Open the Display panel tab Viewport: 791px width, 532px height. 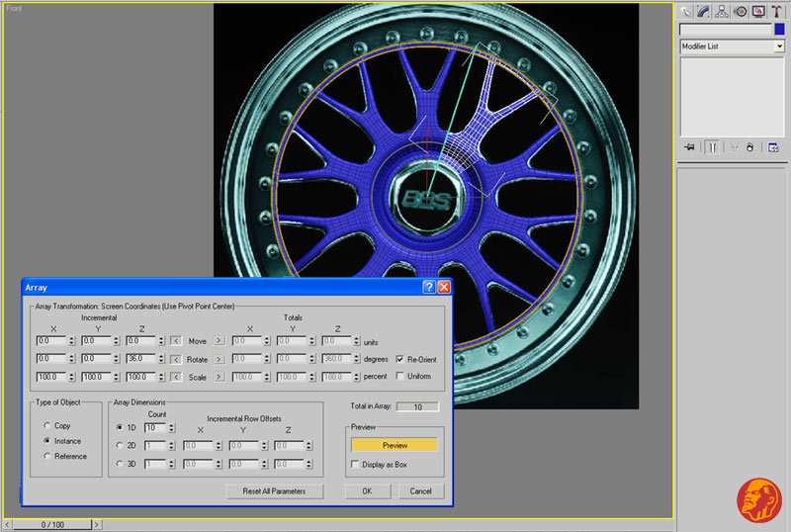tap(758, 11)
